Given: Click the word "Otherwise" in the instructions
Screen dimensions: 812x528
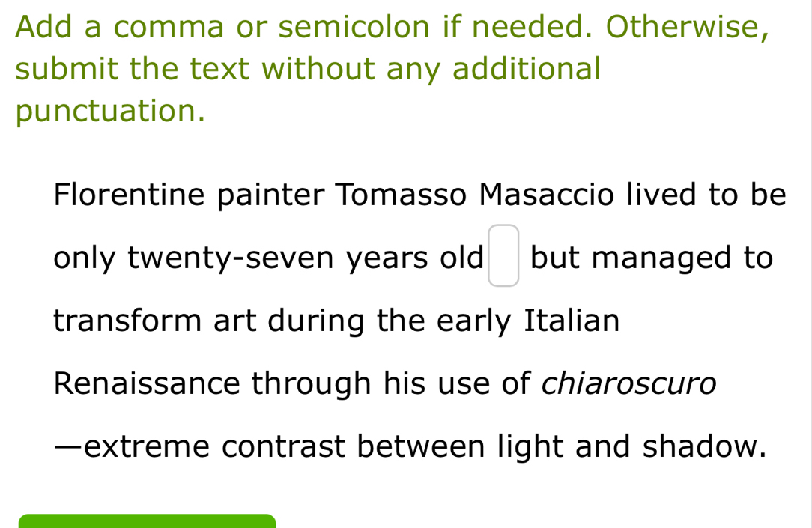Looking at the screenshot, I should (x=685, y=28).
